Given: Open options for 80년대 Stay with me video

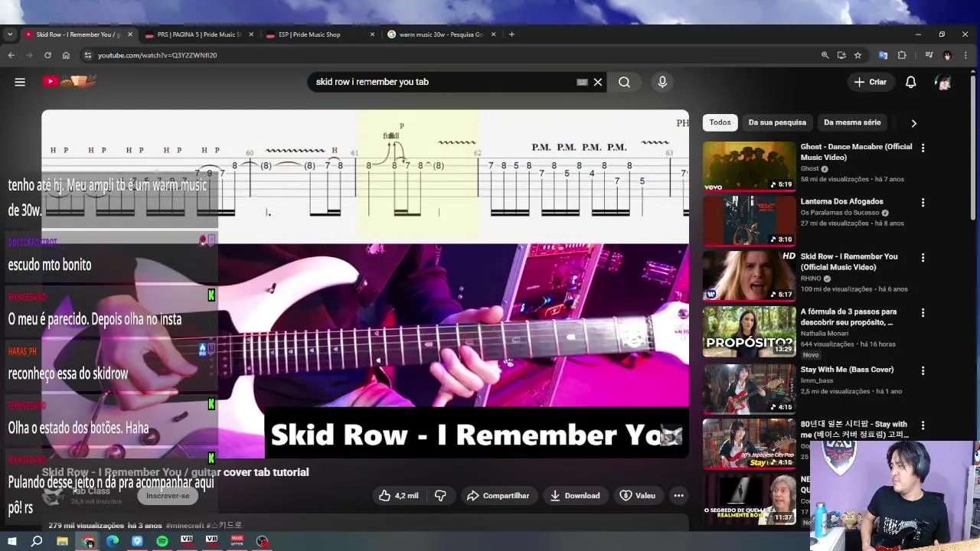Looking at the screenshot, I should (923, 425).
